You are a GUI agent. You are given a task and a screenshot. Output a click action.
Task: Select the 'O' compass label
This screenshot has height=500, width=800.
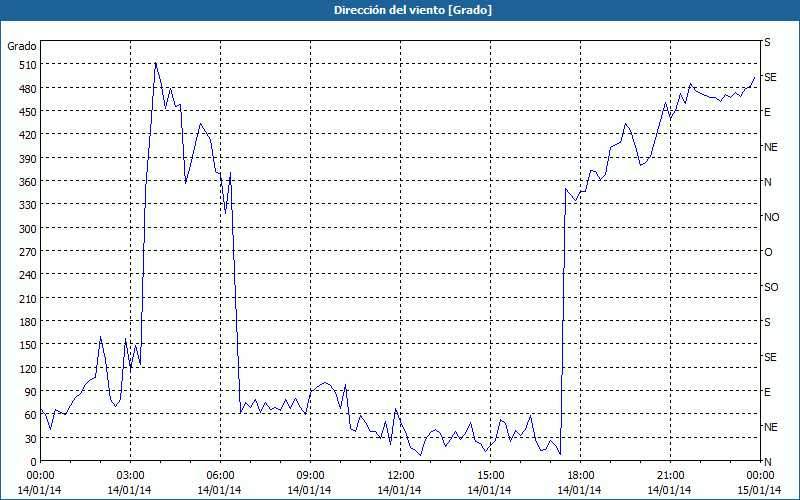(768, 252)
